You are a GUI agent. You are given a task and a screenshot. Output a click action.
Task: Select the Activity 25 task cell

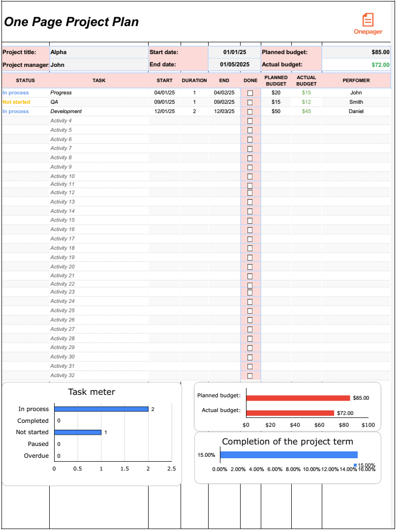point(99,310)
